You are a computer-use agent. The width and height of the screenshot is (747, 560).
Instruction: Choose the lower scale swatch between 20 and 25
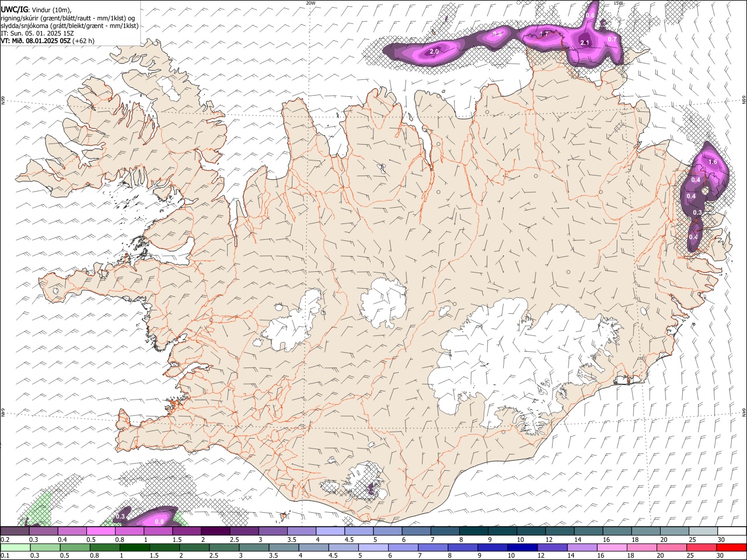coord(672,548)
